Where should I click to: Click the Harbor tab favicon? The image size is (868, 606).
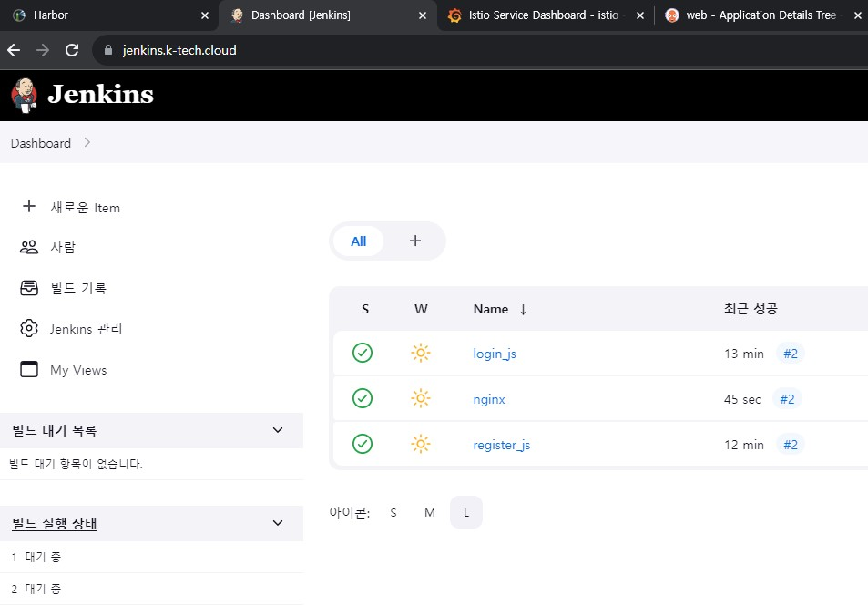pyautogui.click(x=19, y=15)
